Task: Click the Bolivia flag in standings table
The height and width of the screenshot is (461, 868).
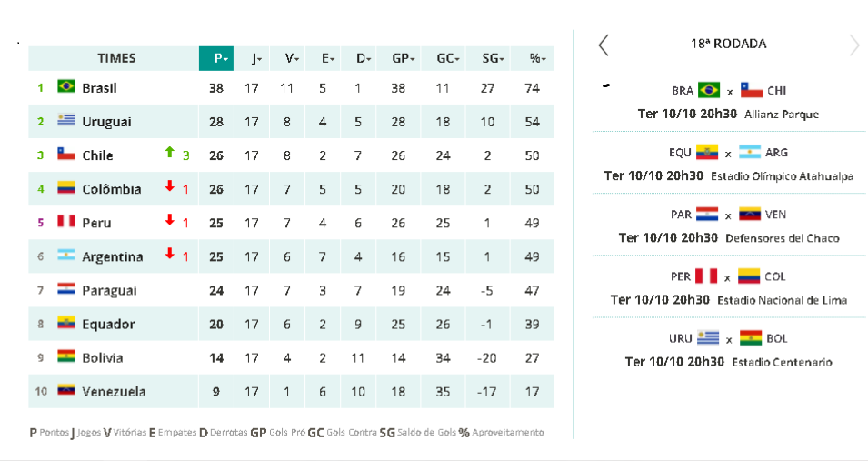Action: (x=65, y=356)
